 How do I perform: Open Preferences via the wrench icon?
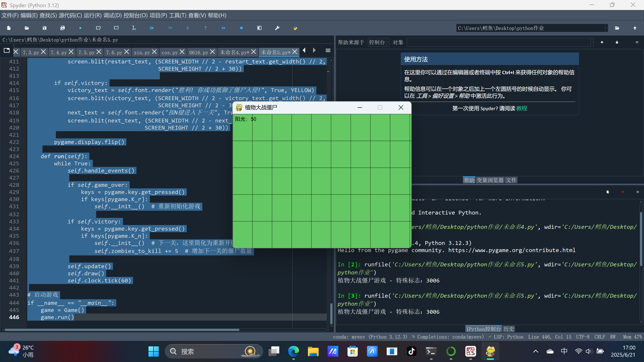277,28
